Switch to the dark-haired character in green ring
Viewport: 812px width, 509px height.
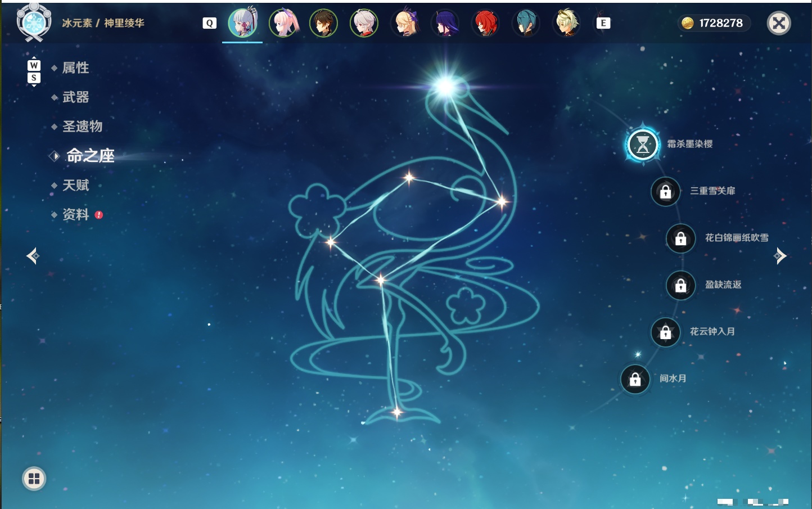click(x=324, y=23)
